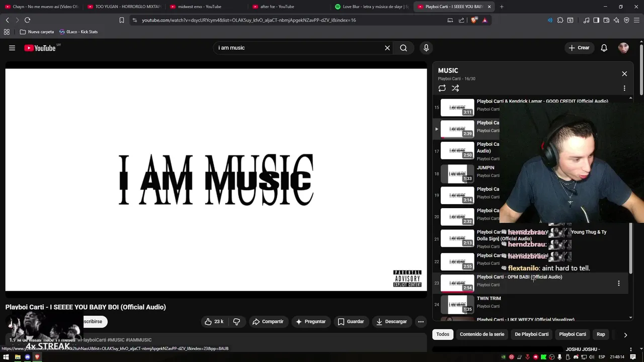Open the browser extensions puzzle icon
644x362 pixels.
tap(560, 20)
